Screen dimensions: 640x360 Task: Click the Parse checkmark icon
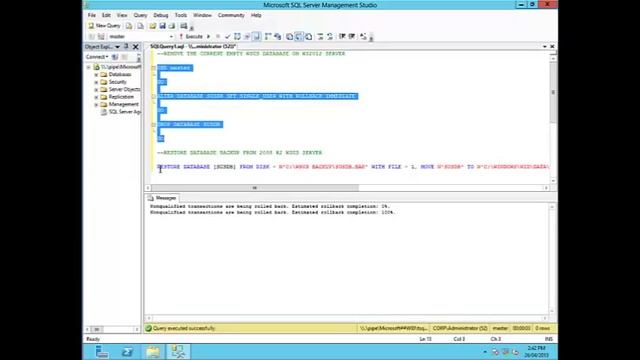tap(228, 36)
